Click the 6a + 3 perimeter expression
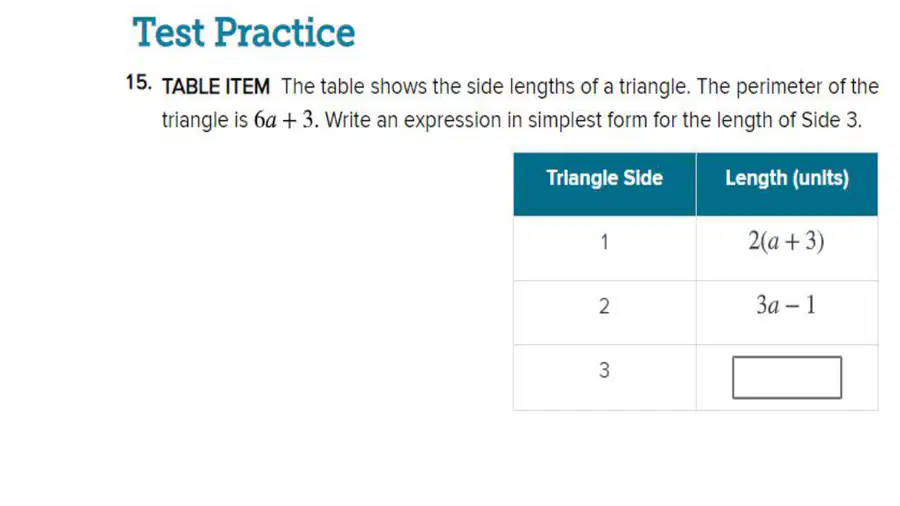900x506 pixels. 284,120
